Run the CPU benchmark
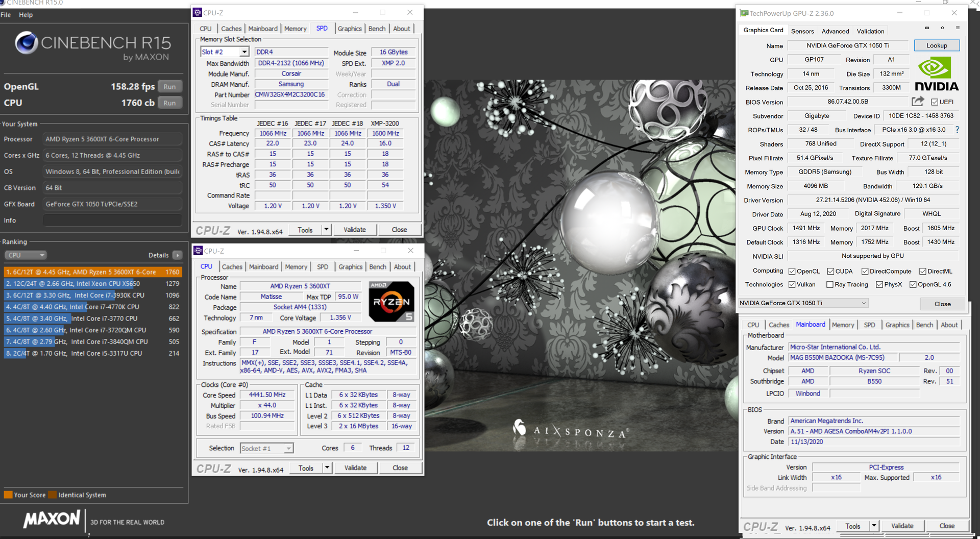Image resolution: width=980 pixels, height=539 pixels. (169, 103)
